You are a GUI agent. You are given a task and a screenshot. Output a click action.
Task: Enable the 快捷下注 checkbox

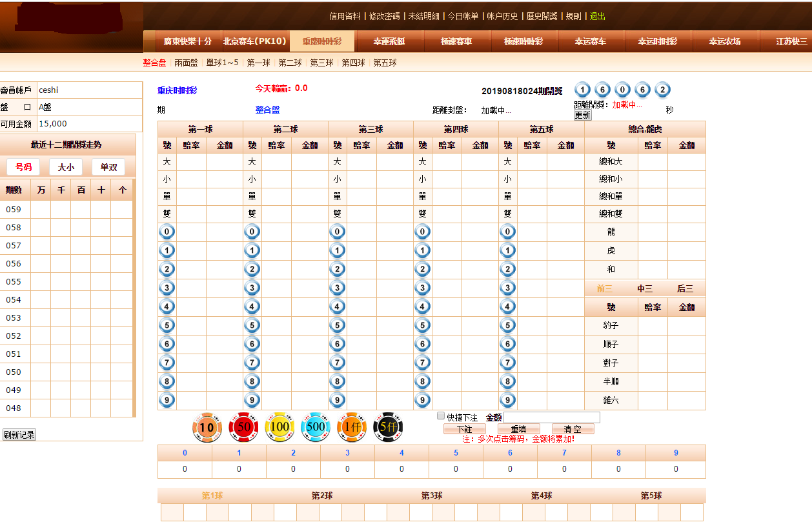coord(440,416)
